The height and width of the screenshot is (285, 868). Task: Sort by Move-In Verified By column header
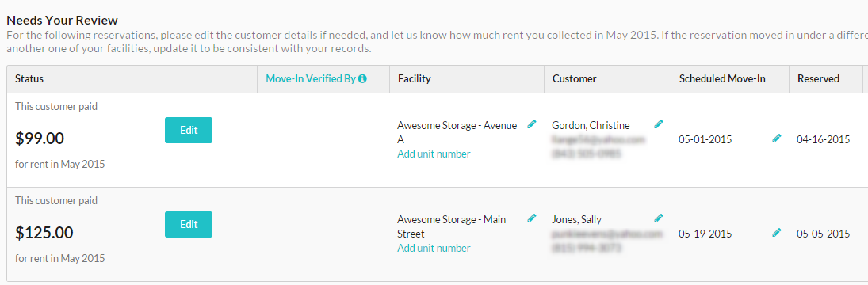311,79
